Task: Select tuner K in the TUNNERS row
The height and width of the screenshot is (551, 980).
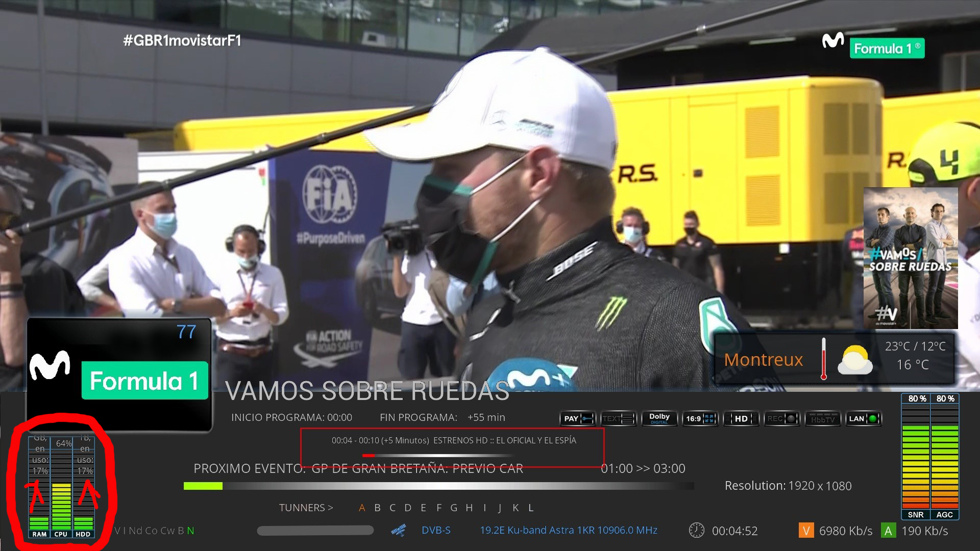Action: 516,508
